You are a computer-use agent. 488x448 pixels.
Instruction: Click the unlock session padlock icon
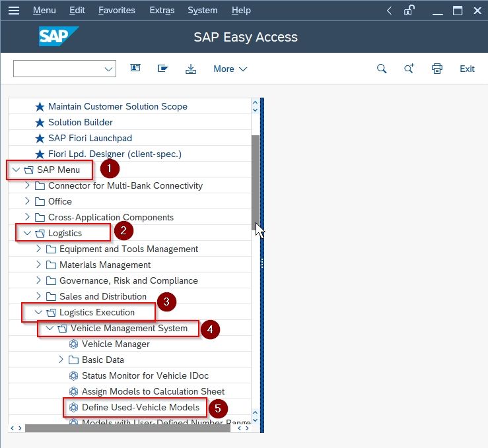pos(409,11)
